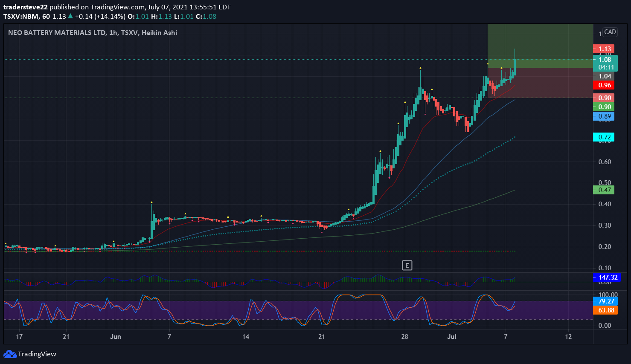Click the +0.14 (+14.14%) change value
This screenshot has width=631, height=364.
(x=100, y=16)
